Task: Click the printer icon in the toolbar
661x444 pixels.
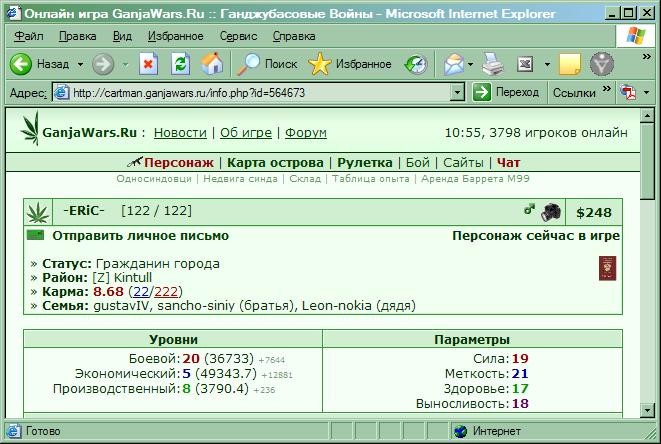Action: (x=492, y=65)
